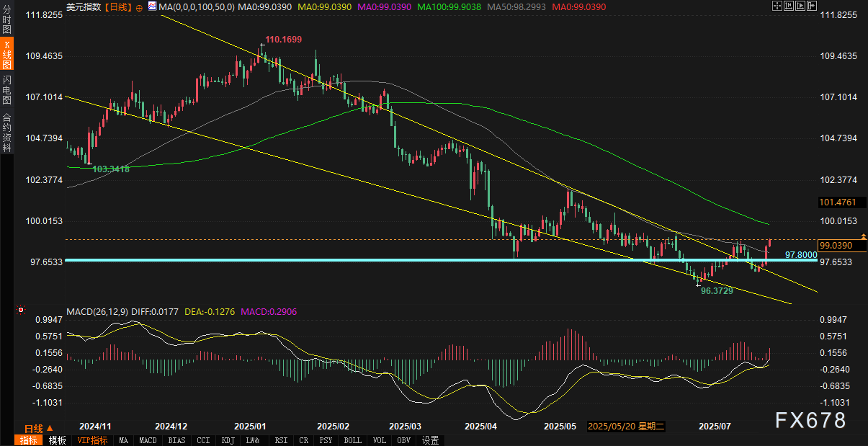Click the orange plus circle beside 【日线】

click(138, 6)
